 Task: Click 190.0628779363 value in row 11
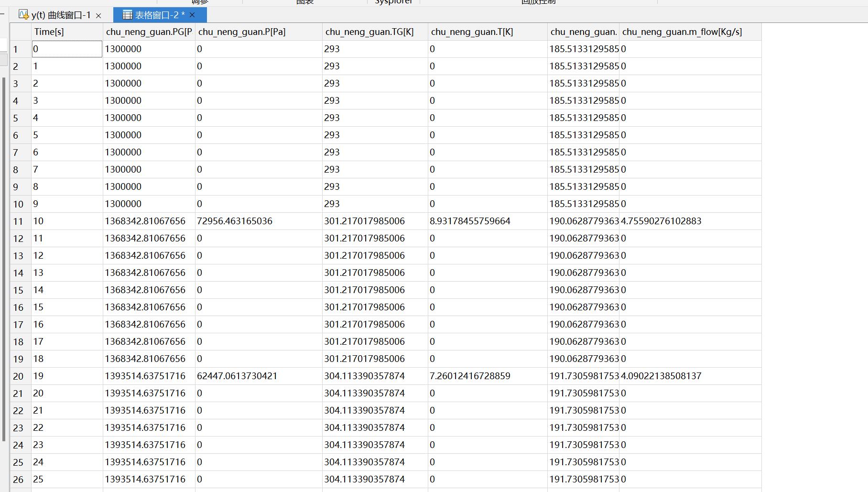point(584,221)
